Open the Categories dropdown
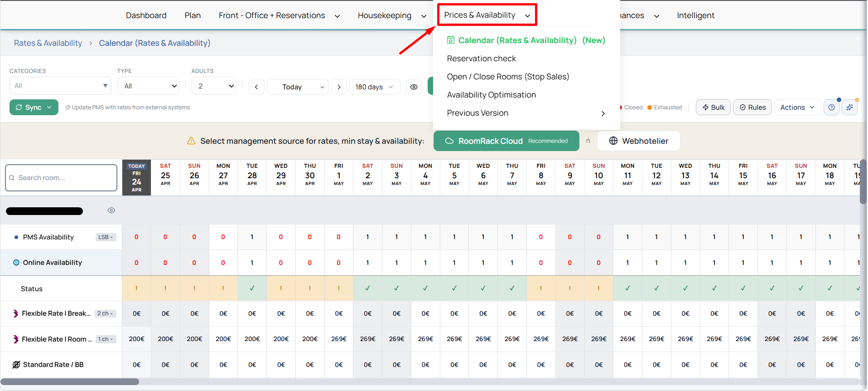Viewport: 868px width, 391px height. [x=60, y=86]
